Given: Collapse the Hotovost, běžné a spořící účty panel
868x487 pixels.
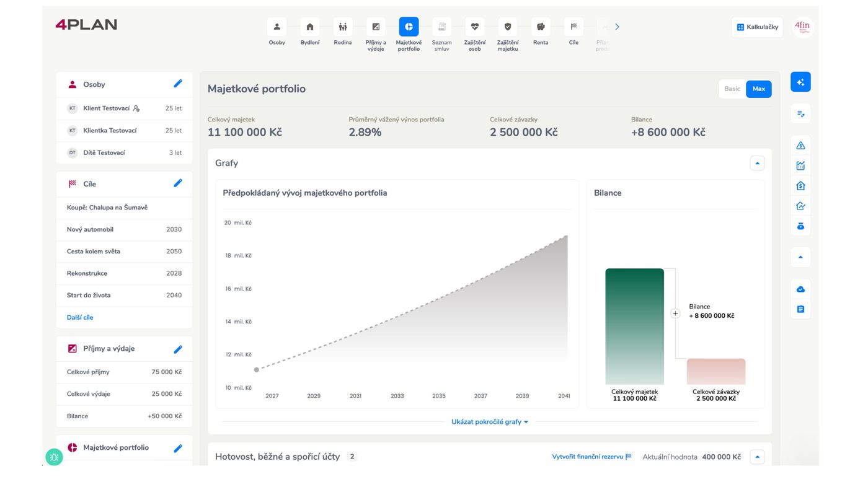Looking at the screenshot, I should (x=756, y=457).
